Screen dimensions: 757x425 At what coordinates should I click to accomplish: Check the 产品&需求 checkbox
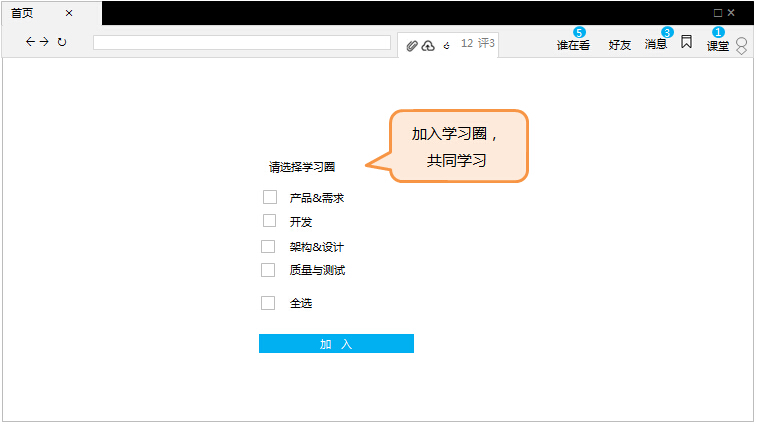click(269, 197)
